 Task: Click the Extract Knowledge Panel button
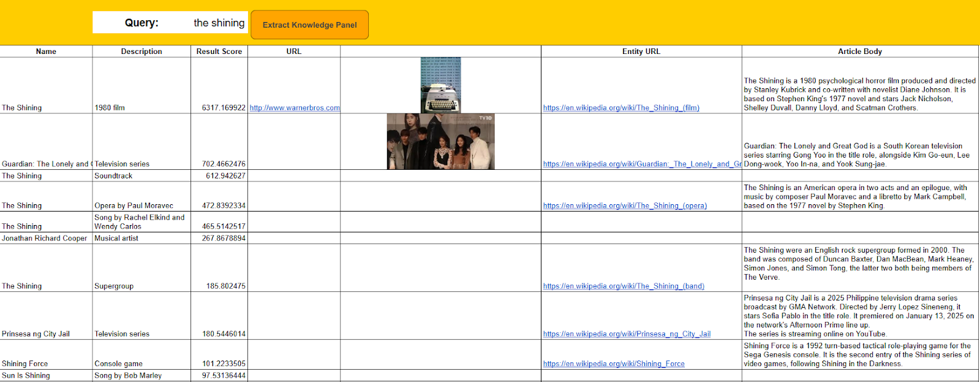pyautogui.click(x=310, y=25)
